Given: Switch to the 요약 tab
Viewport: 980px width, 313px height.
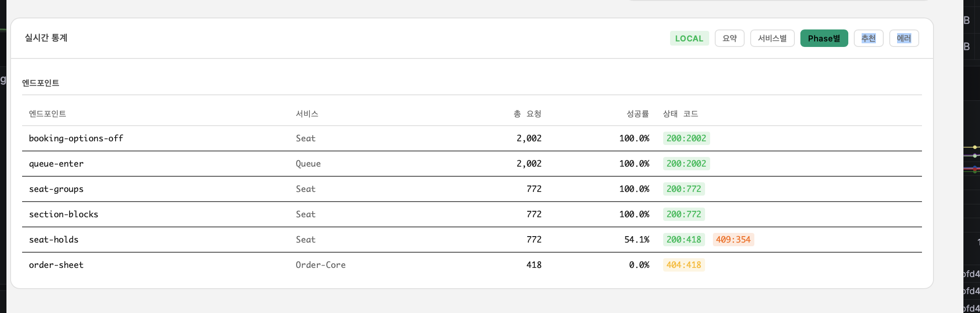Looking at the screenshot, I should coord(729,38).
